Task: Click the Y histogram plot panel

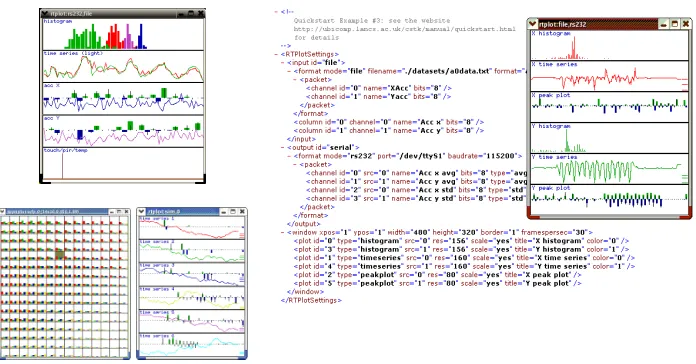Action: coord(609,138)
